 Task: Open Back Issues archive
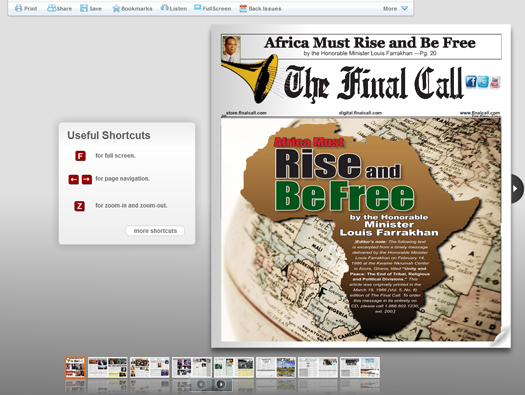[x=260, y=8]
